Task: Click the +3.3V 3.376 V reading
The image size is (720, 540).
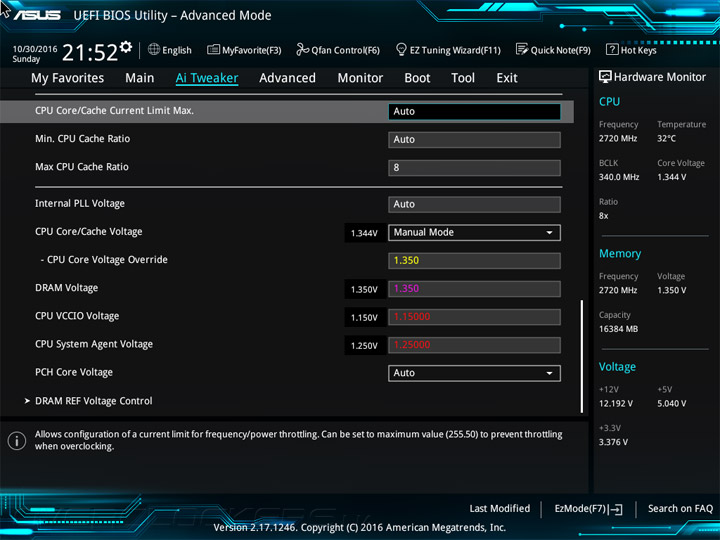Action: 613,442
